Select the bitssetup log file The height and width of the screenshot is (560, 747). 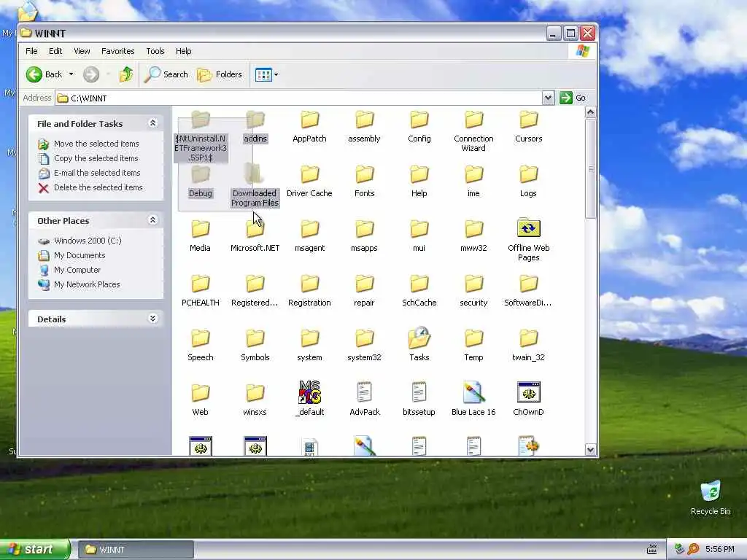tap(419, 399)
